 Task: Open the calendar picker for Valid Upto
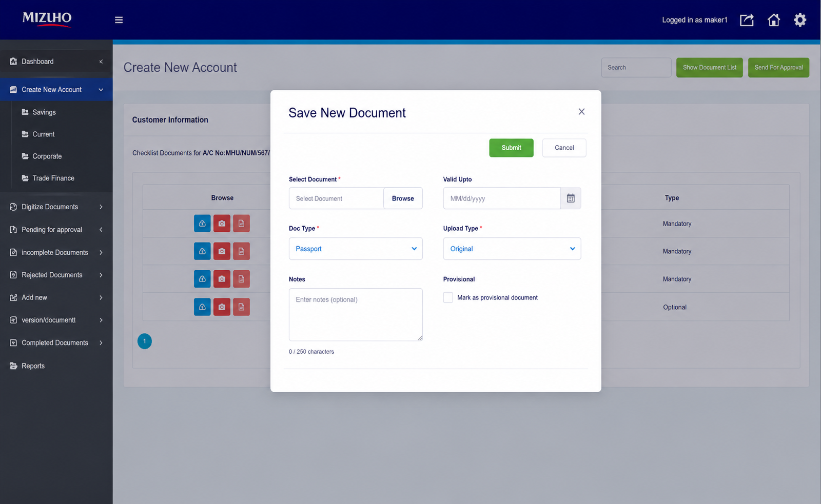571,198
